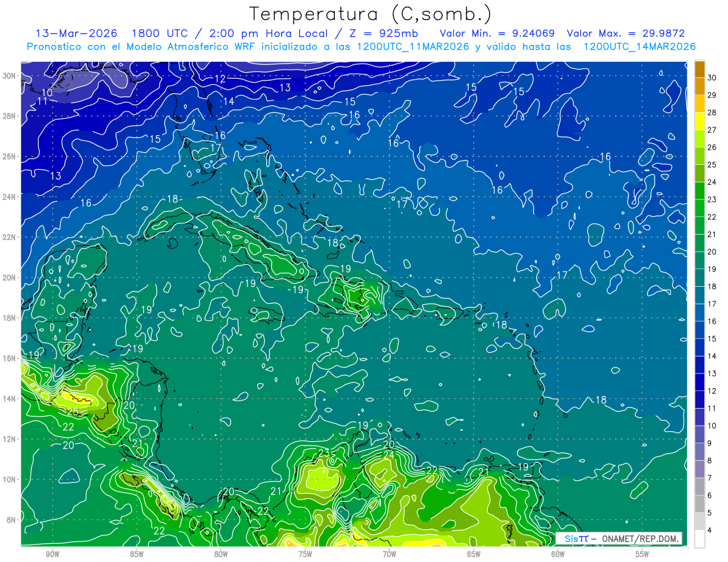This screenshot has height=562, width=728.
Task: Click the '24' contour label over Venezuela
Action: click(389, 454)
